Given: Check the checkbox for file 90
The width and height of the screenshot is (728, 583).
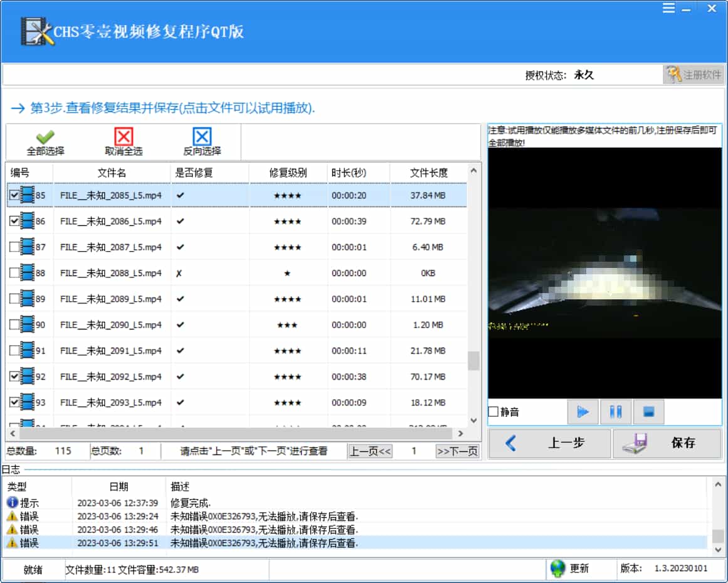Looking at the screenshot, I should (x=14, y=324).
